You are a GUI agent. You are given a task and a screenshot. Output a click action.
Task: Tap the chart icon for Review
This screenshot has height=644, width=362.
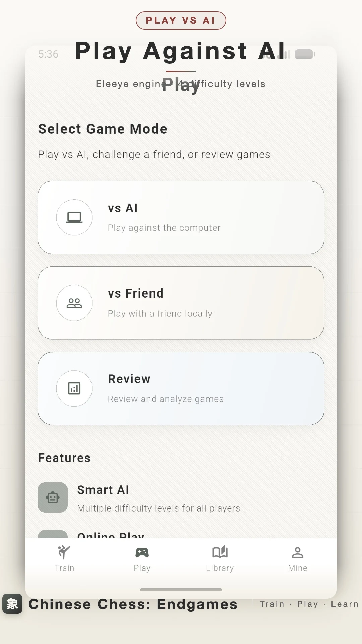click(74, 388)
